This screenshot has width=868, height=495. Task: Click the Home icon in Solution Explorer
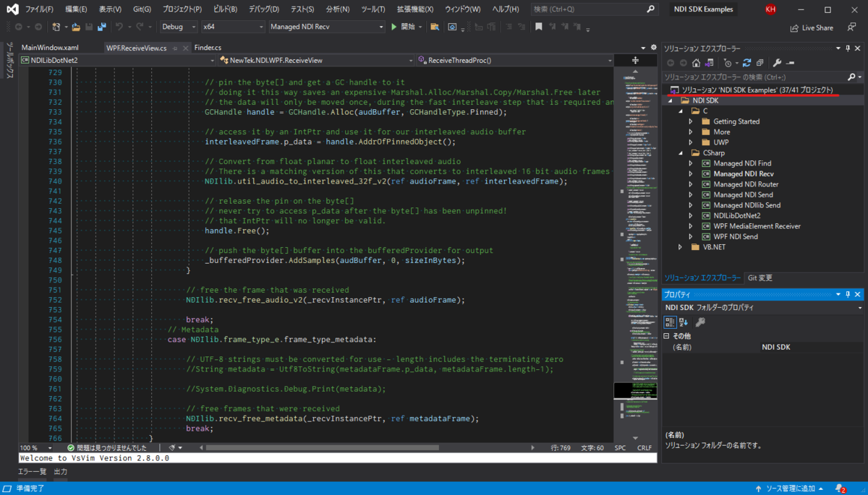pos(696,62)
